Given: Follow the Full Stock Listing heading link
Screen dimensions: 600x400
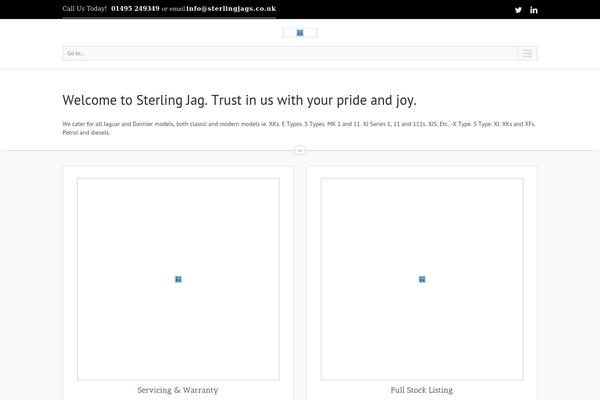Looking at the screenshot, I should click(x=422, y=390).
